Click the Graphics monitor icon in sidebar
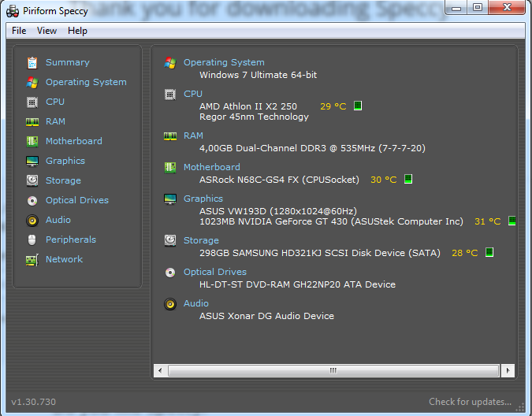532x416 pixels. click(x=32, y=161)
